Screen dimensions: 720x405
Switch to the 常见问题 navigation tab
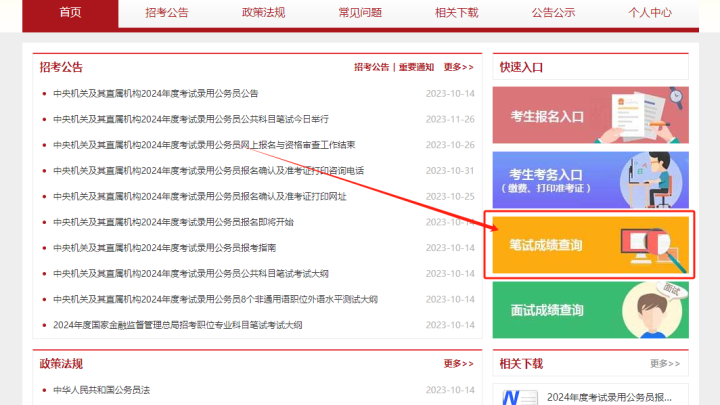[x=360, y=13]
